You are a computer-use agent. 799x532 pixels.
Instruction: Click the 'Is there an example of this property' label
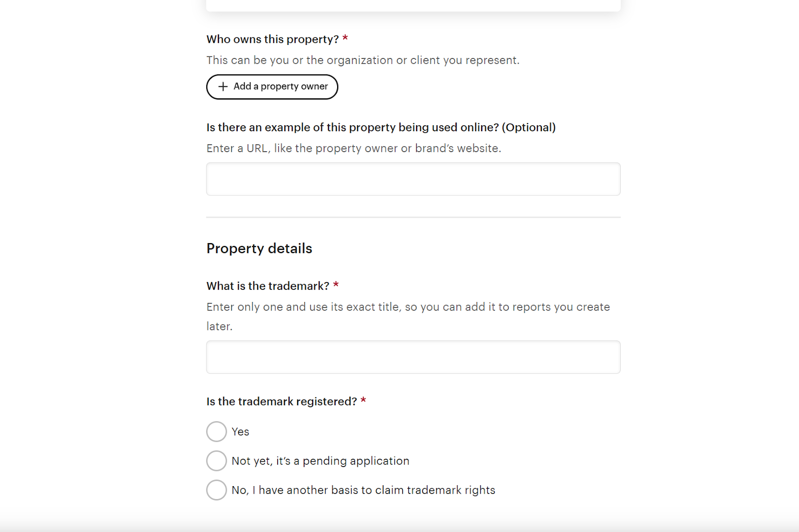pyautogui.click(x=381, y=128)
